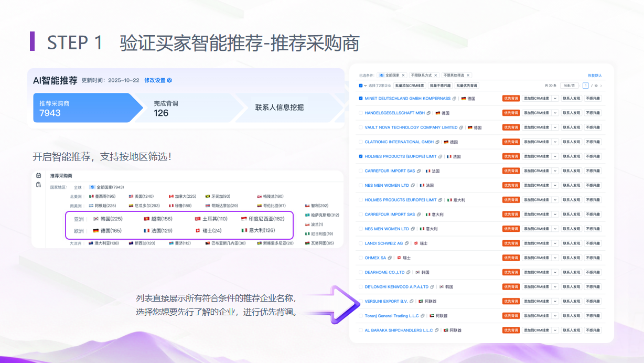Click copy icon next to MINET DEUTSCHLAND GMBH KOMPERNASS
This screenshot has width=644, height=363.
(455, 99)
